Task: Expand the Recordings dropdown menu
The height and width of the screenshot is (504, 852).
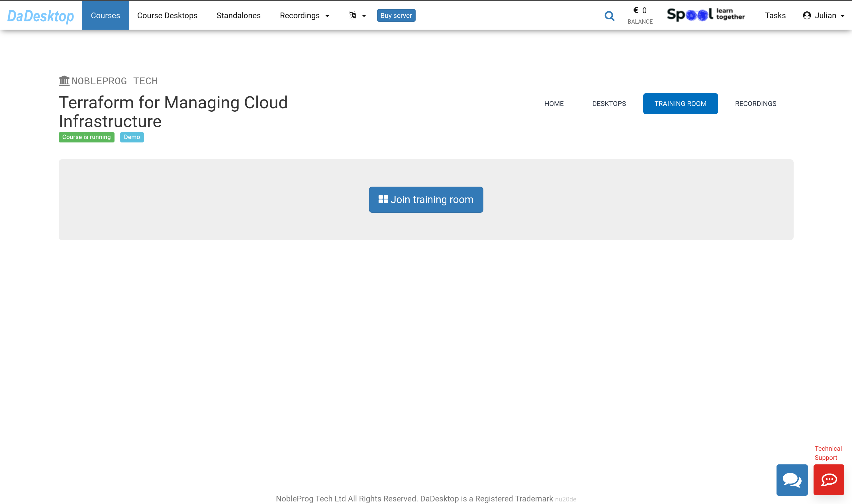Action: coord(305,16)
